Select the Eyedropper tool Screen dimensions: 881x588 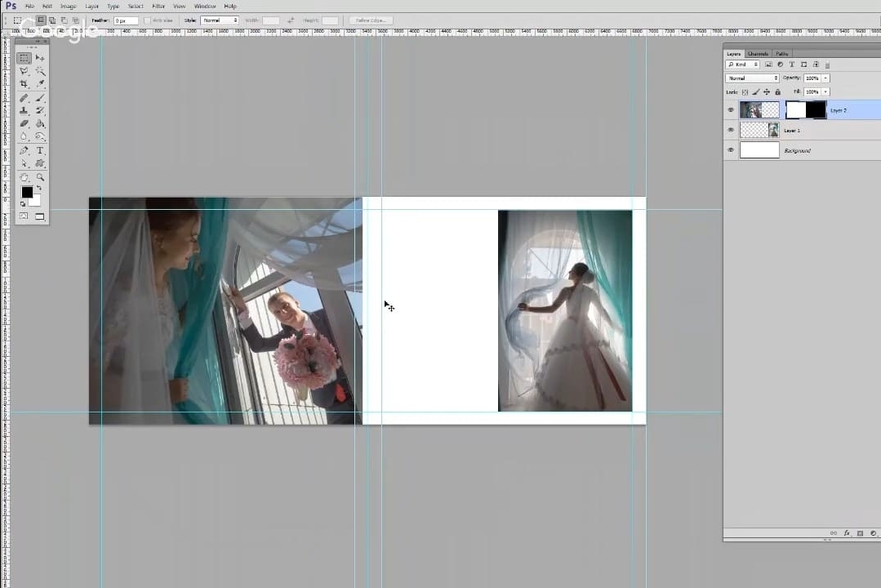[x=40, y=84]
